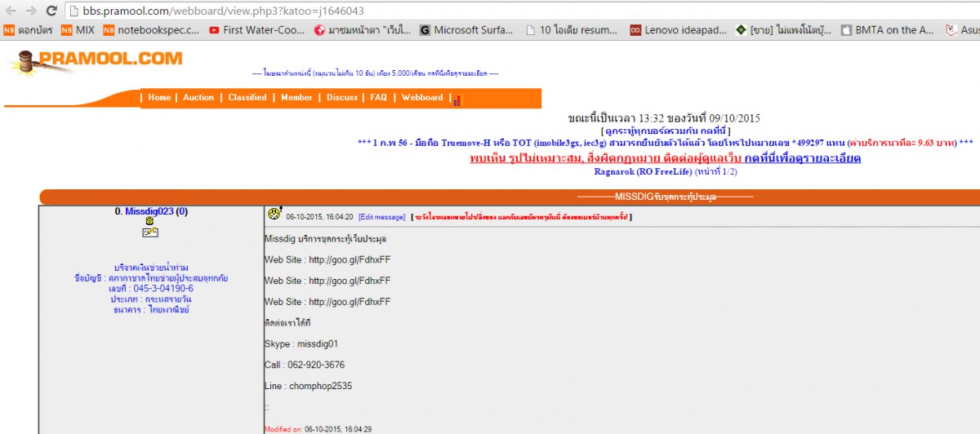Open the Classified menu item

(247, 97)
